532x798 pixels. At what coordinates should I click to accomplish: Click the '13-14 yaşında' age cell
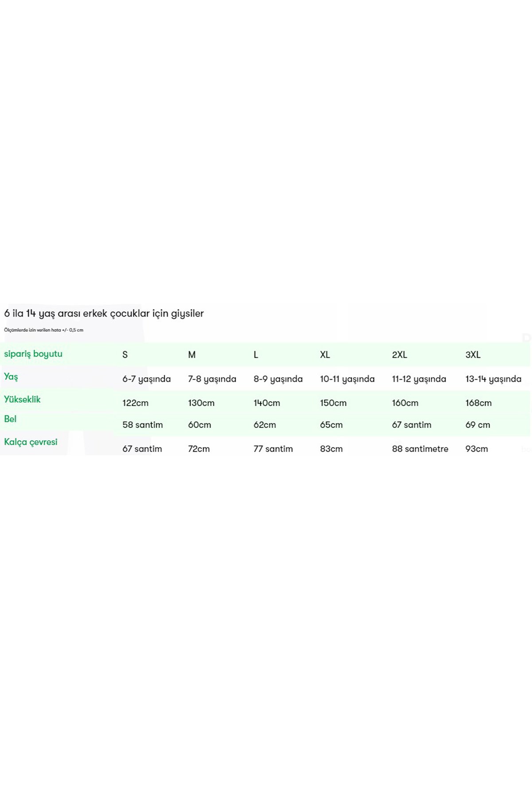493,379
